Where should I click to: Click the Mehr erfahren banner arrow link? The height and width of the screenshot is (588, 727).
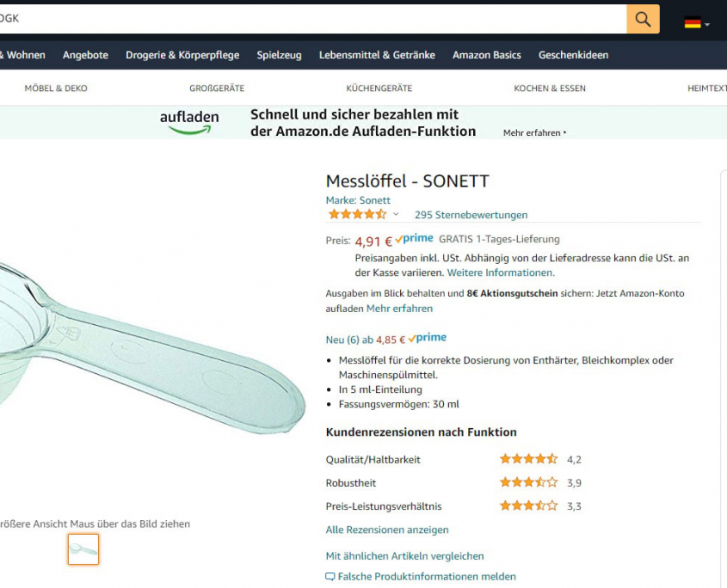pyautogui.click(x=535, y=133)
